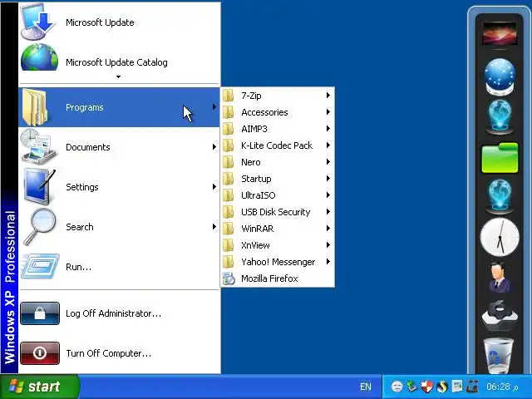Click the AIMP3 folder icon
The width and height of the screenshot is (532, 399).
(x=229, y=129)
